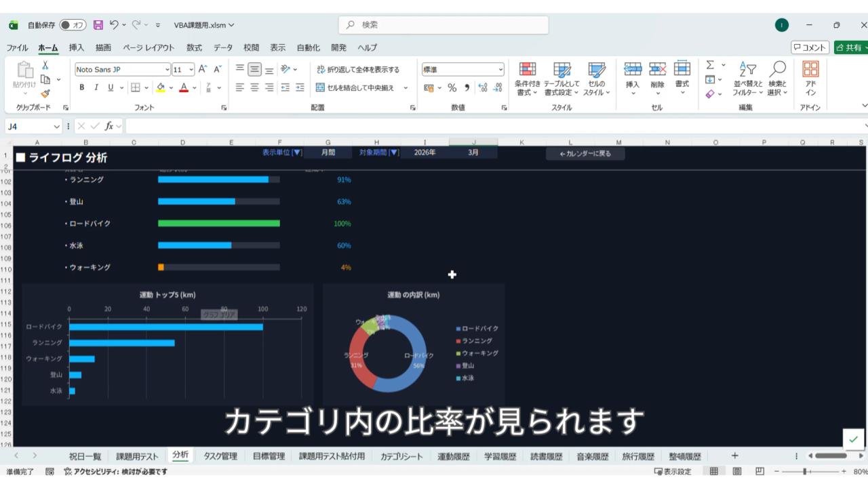Apply italic formatting
868x488 pixels.
tap(96, 87)
